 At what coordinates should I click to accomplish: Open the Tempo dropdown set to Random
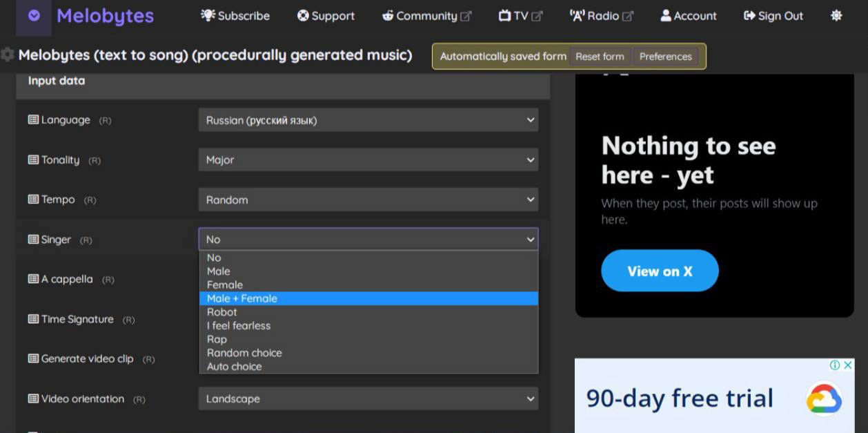(x=368, y=200)
